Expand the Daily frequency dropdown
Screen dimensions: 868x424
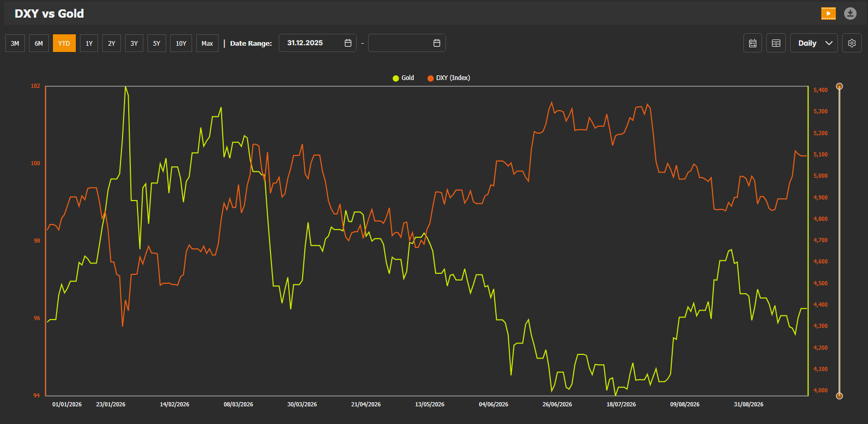(814, 43)
